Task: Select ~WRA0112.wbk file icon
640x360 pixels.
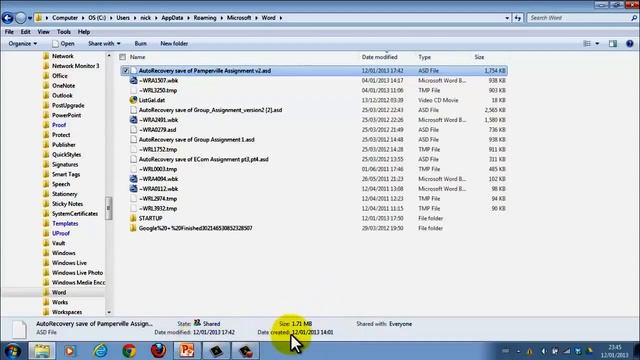Action: click(x=133, y=189)
